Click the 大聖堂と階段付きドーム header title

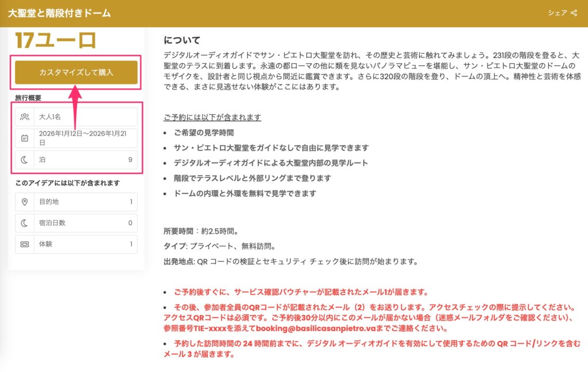point(59,13)
